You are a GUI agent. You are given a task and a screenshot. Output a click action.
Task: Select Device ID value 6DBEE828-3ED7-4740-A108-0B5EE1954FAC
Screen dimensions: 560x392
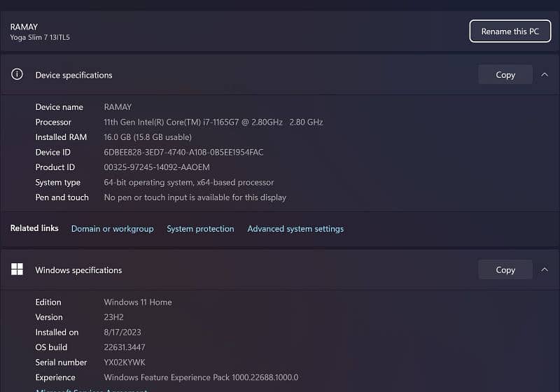183,153
